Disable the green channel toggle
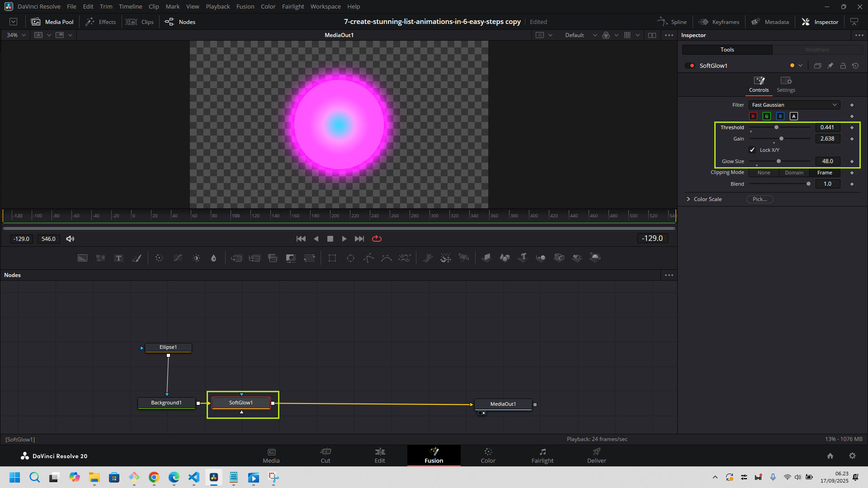Screen dimensions: 868x488 point(767,116)
